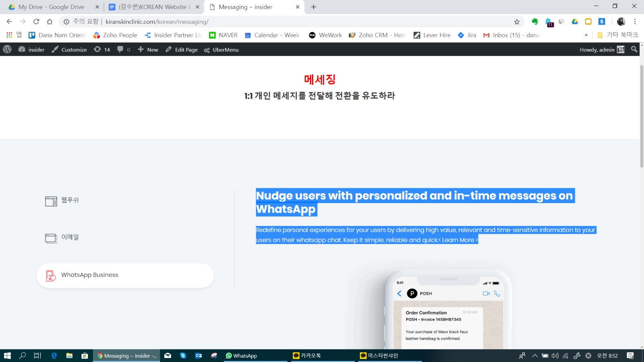Viewport: 644px width, 362px height.
Task: Click the WordPress logo in admin bar
Action: tap(7, 49)
